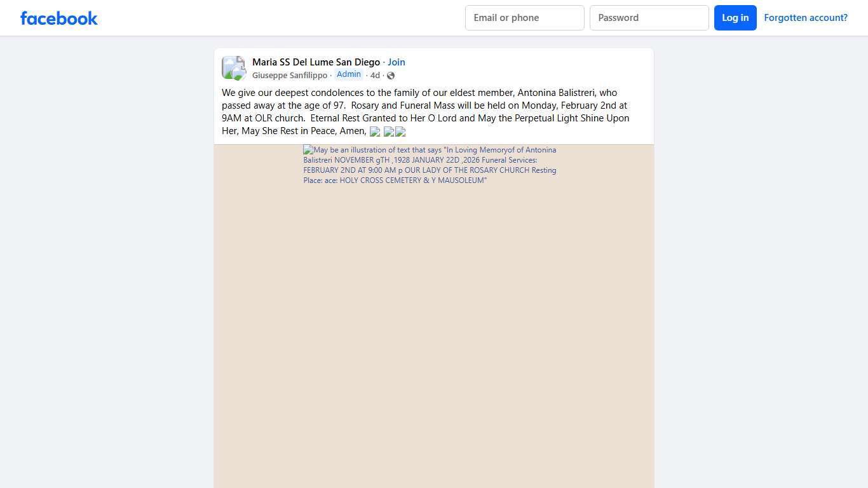Open the post via '4d' timestamp

pos(375,76)
